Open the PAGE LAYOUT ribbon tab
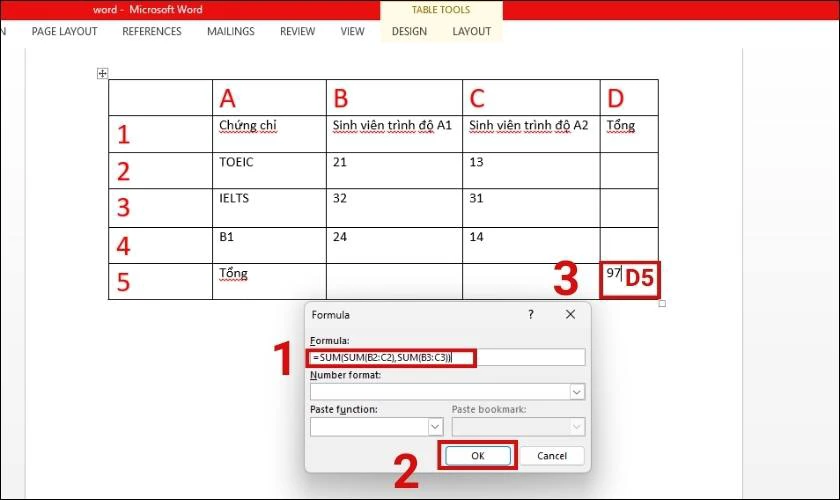The width and height of the screenshot is (840, 500). click(x=64, y=32)
